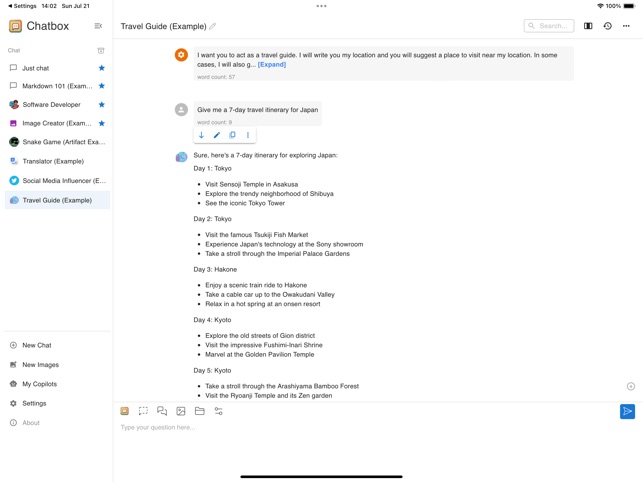Open the archive icon beside the Chat header
Screen dimensions: 643x482
tap(101, 50)
